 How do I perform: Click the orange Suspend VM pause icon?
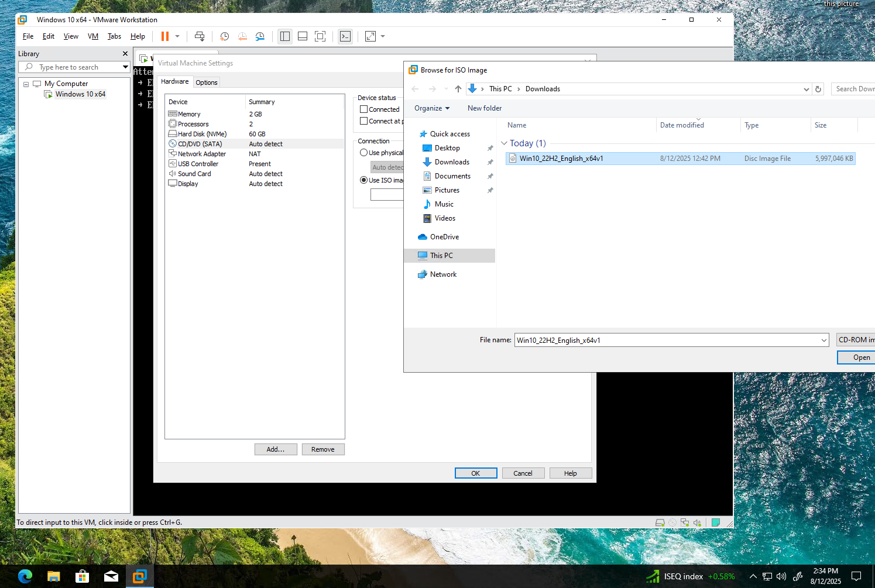(165, 36)
